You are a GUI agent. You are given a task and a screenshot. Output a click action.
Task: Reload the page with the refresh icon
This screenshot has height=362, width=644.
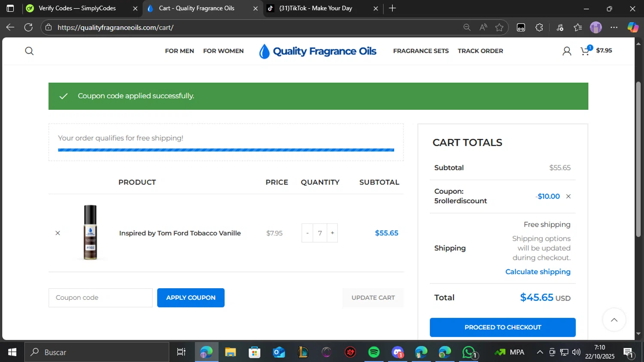[28, 27]
